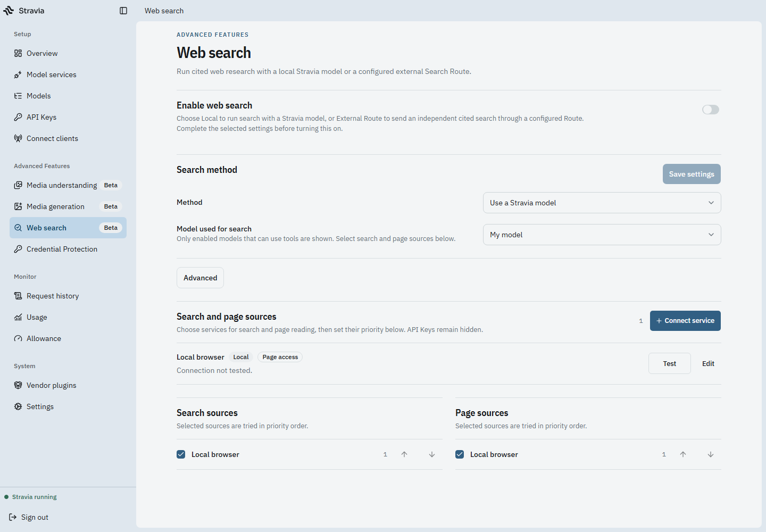This screenshot has width=766, height=532.
Task: Move Local browser page source down
Action: [711, 454]
